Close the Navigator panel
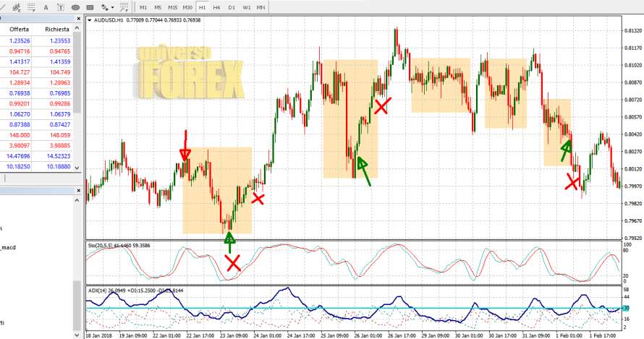 pos(78,191)
